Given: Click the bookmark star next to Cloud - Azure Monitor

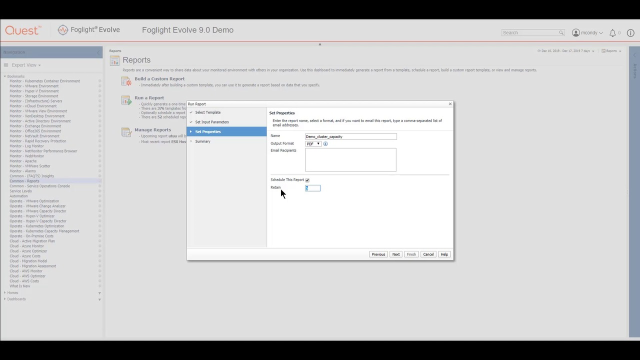Looking at the screenshot, I should click(100, 246).
